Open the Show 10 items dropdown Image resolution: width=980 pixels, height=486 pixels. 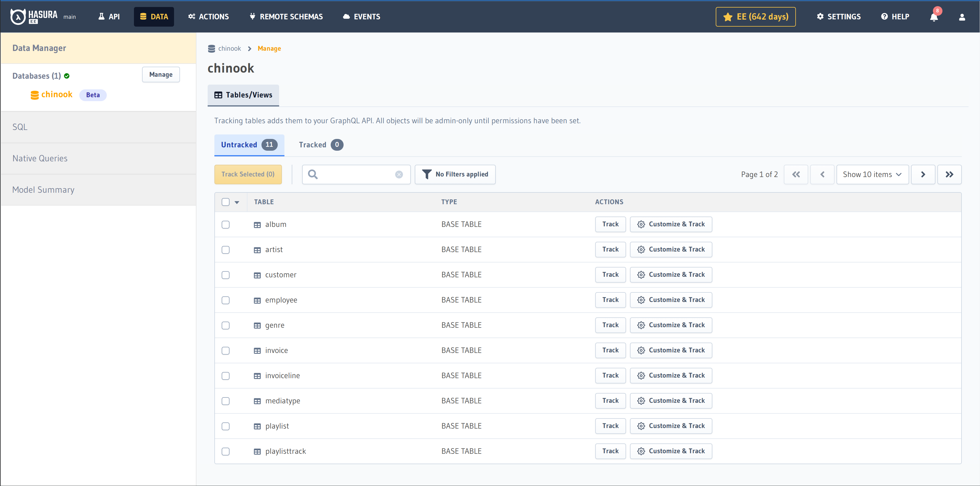(x=872, y=174)
